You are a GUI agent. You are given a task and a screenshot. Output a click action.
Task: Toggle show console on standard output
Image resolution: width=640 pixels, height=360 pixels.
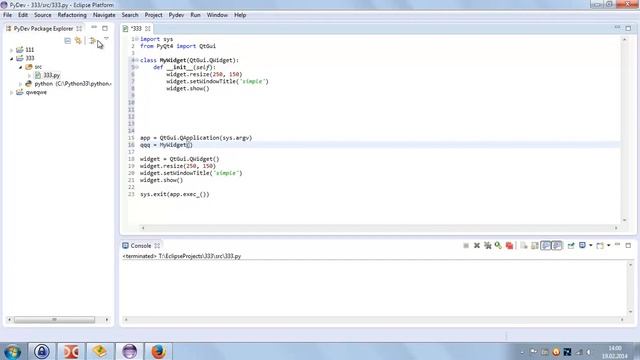pyautogui.click(x=546, y=246)
